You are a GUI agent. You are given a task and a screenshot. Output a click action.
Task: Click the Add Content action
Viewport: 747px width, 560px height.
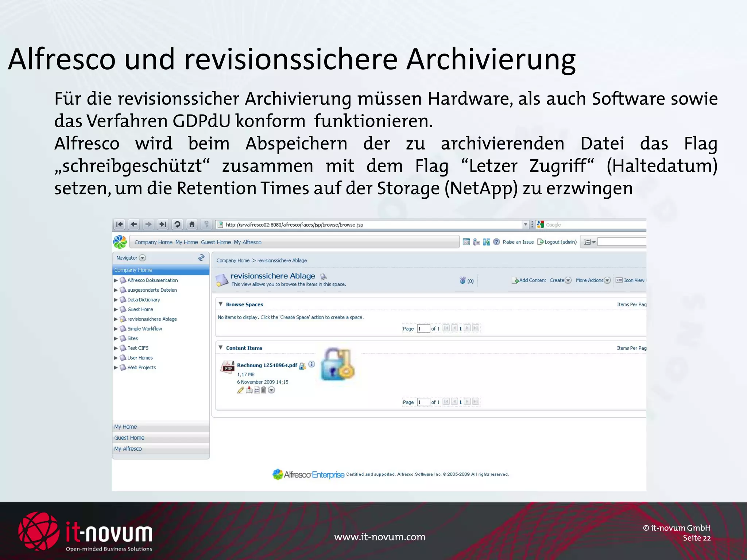coord(529,280)
